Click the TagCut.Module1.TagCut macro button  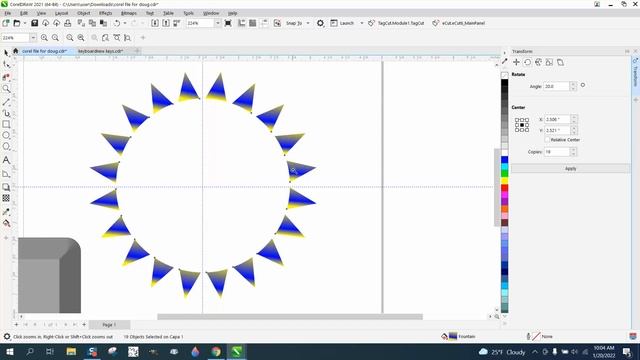click(396, 23)
